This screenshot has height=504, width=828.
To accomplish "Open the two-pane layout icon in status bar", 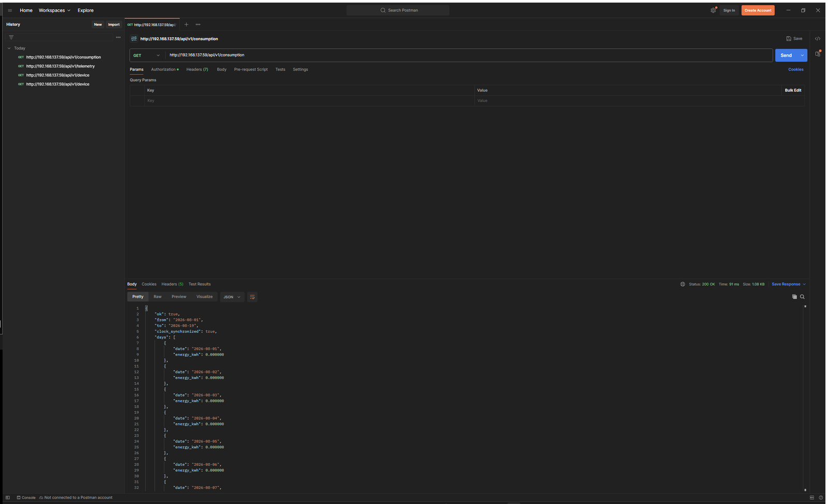I will 812,498.
